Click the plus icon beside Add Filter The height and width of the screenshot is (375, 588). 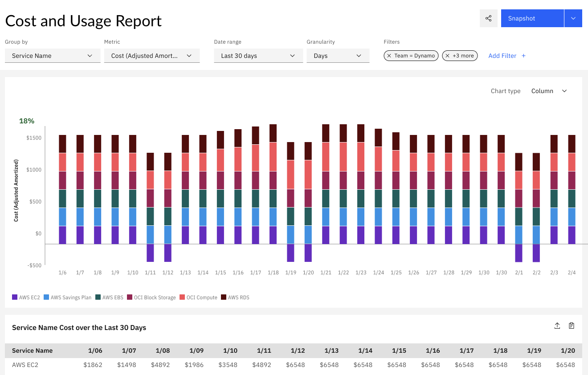[x=523, y=56]
